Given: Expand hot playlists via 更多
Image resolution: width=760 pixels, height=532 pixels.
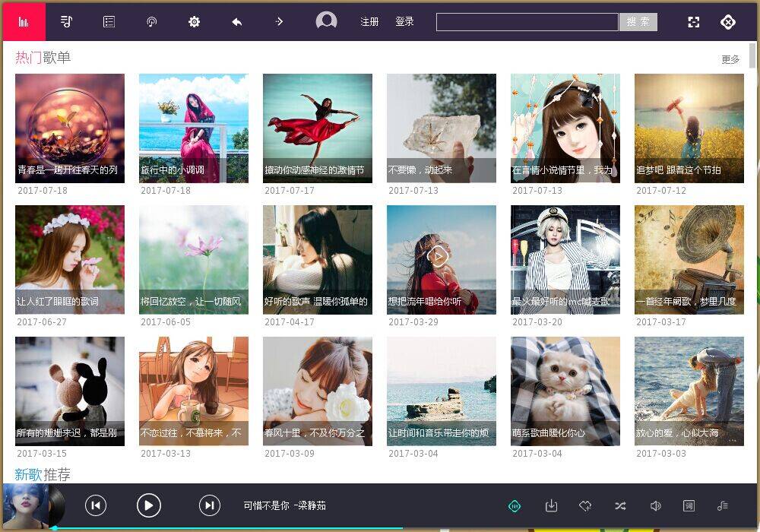Looking at the screenshot, I should coord(730,59).
